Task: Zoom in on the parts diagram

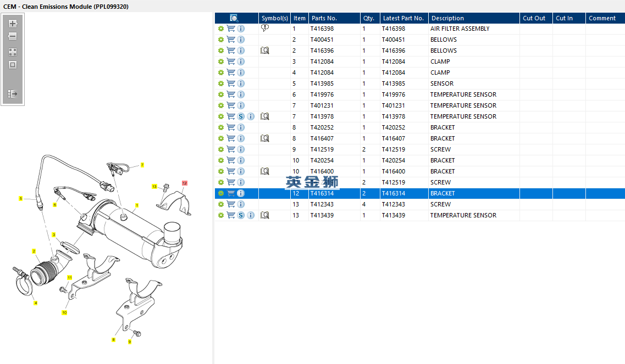Action: click(x=13, y=24)
